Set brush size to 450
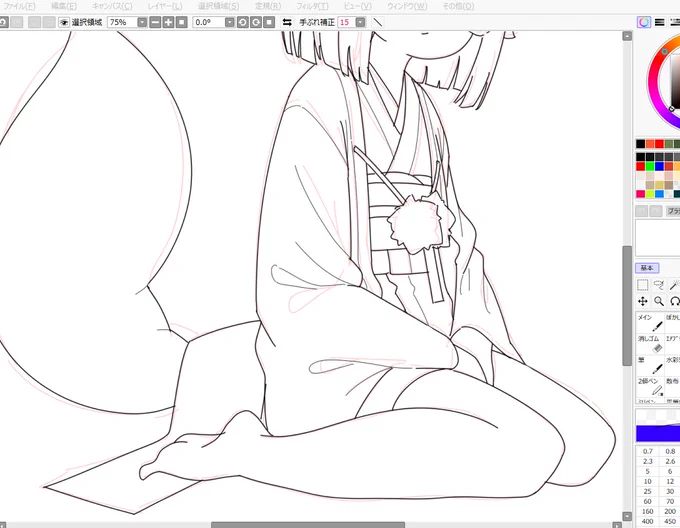The width and height of the screenshot is (680, 528). click(670, 521)
